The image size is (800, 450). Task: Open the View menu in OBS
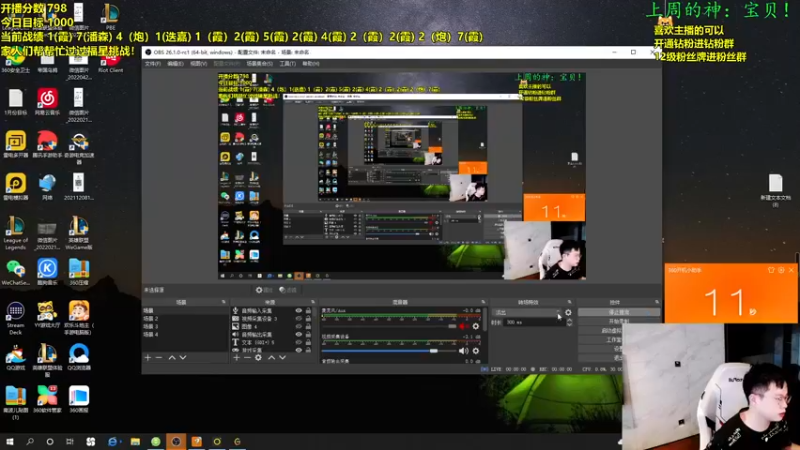pyautogui.click(x=198, y=64)
